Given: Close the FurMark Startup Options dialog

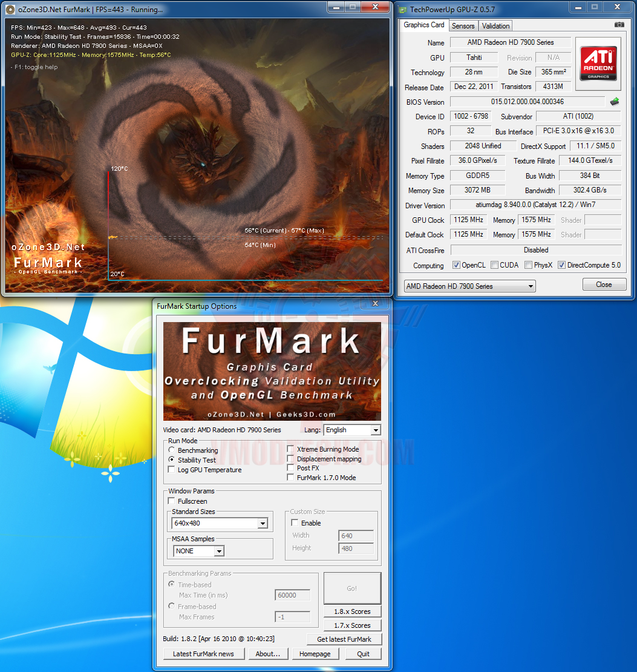Looking at the screenshot, I should point(375,303).
